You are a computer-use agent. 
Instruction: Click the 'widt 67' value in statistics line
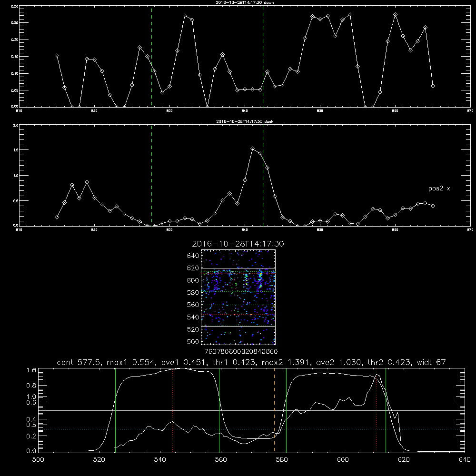(x=431, y=362)
